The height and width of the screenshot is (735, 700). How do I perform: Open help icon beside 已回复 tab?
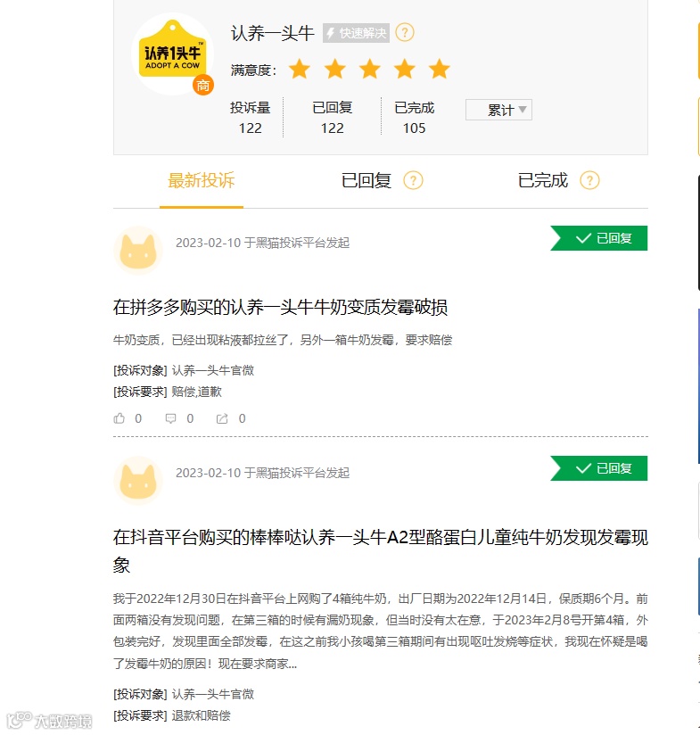(x=413, y=180)
